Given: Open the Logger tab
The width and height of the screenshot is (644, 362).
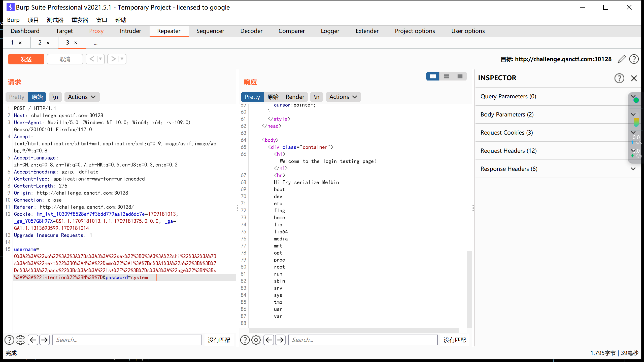Looking at the screenshot, I should click(330, 31).
